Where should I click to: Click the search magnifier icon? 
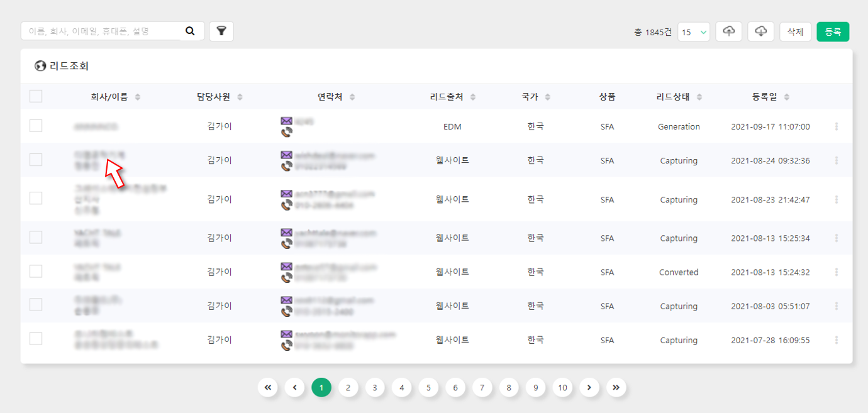(191, 31)
